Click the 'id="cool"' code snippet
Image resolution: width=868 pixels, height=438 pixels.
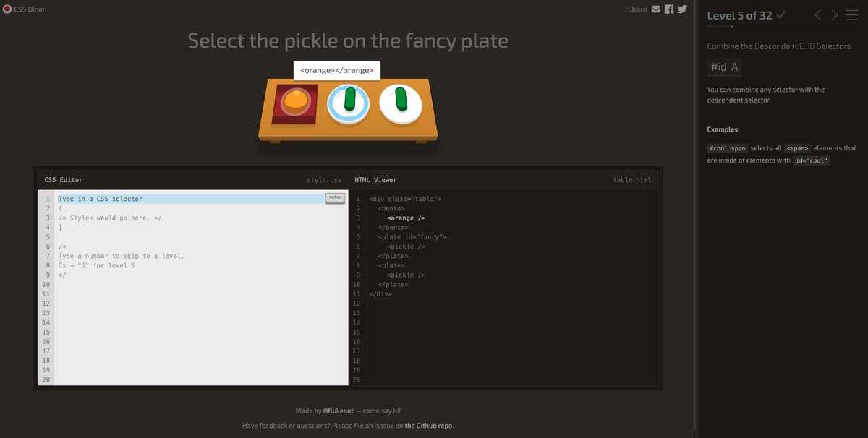coord(812,160)
